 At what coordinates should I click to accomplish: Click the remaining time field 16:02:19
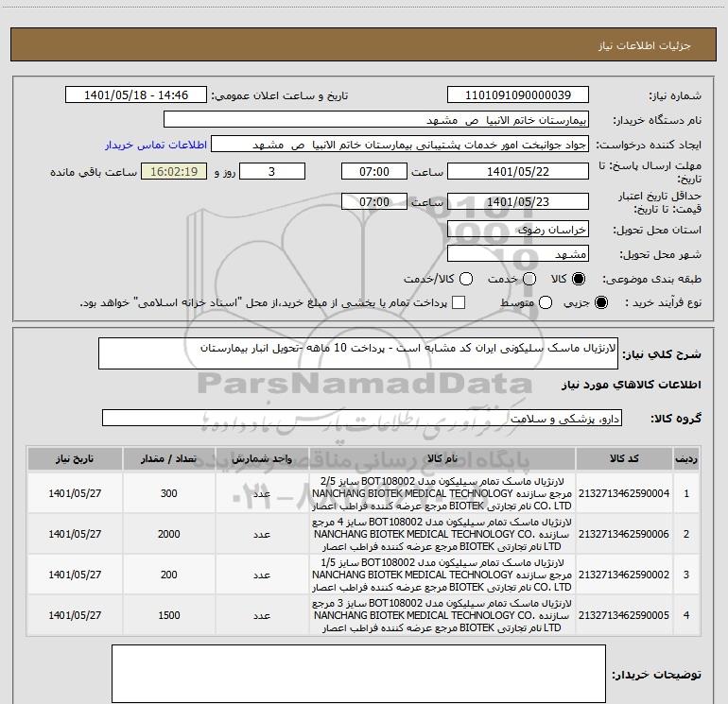point(174,171)
